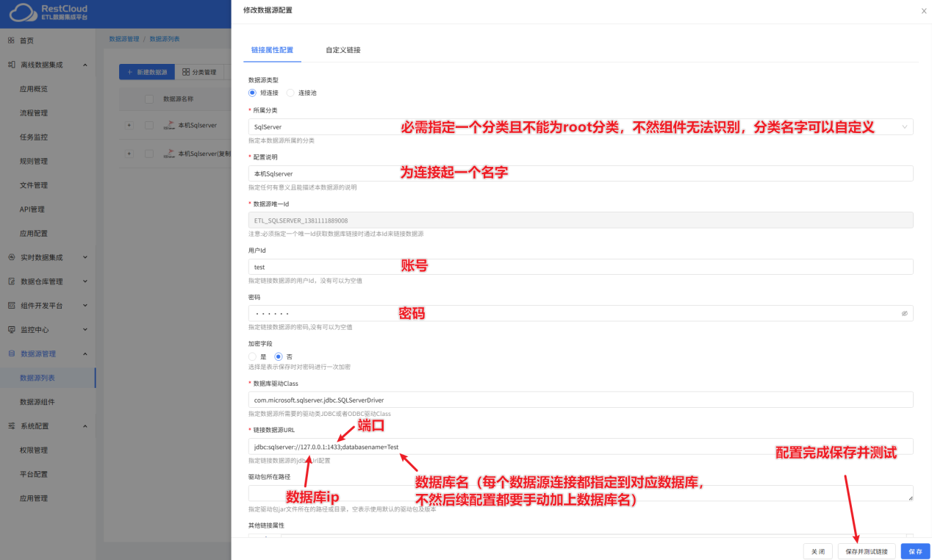Open API管理 in the sidebar
This screenshot has width=932, height=560.
coord(32,209)
